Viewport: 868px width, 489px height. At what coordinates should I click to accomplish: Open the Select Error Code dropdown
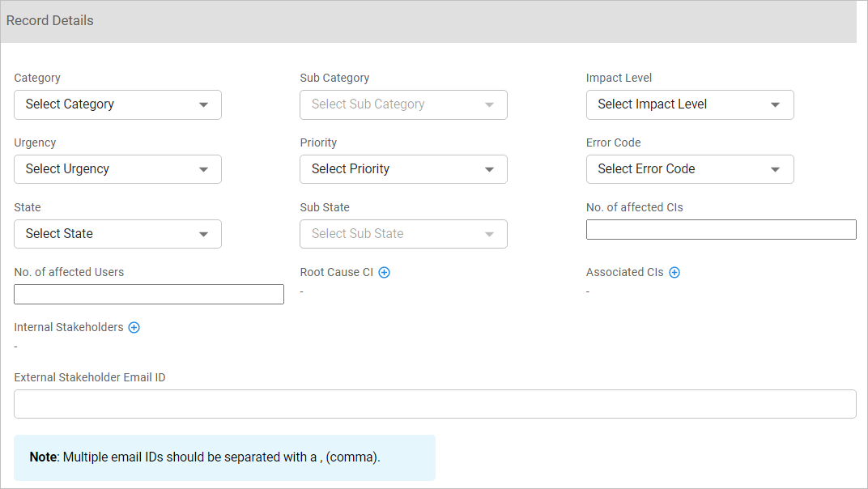(x=689, y=169)
